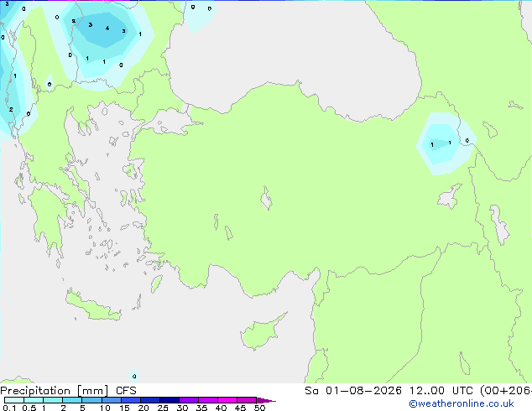Image resolution: width=532 pixels, height=411 pixels.
Task: Click the '0.5' legend scale label
Action: pyautogui.click(x=29, y=408)
